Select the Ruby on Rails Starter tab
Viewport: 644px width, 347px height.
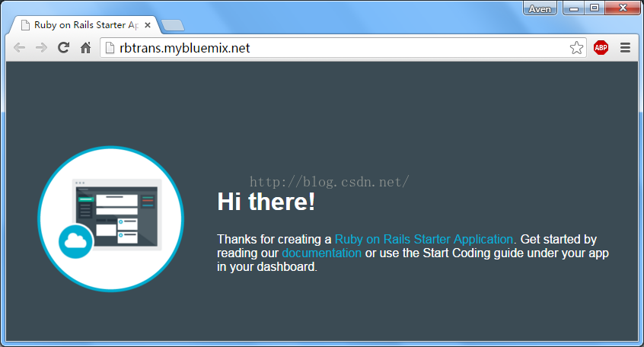click(84, 25)
